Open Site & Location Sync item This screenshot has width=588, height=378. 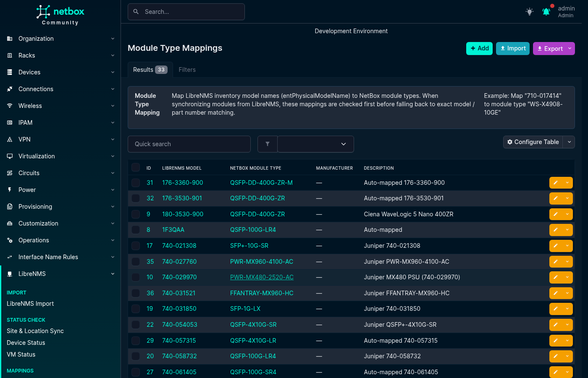pyautogui.click(x=35, y=331)
